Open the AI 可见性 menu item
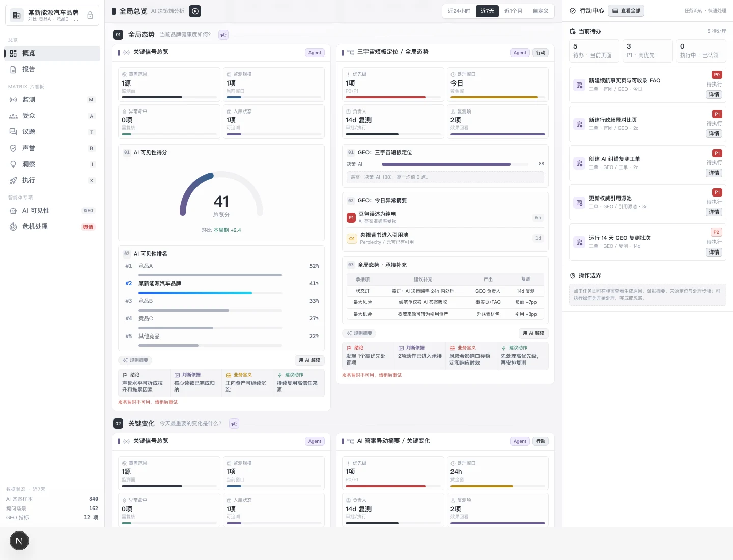This screenshot has height=560, width=733. coord(52,211)
